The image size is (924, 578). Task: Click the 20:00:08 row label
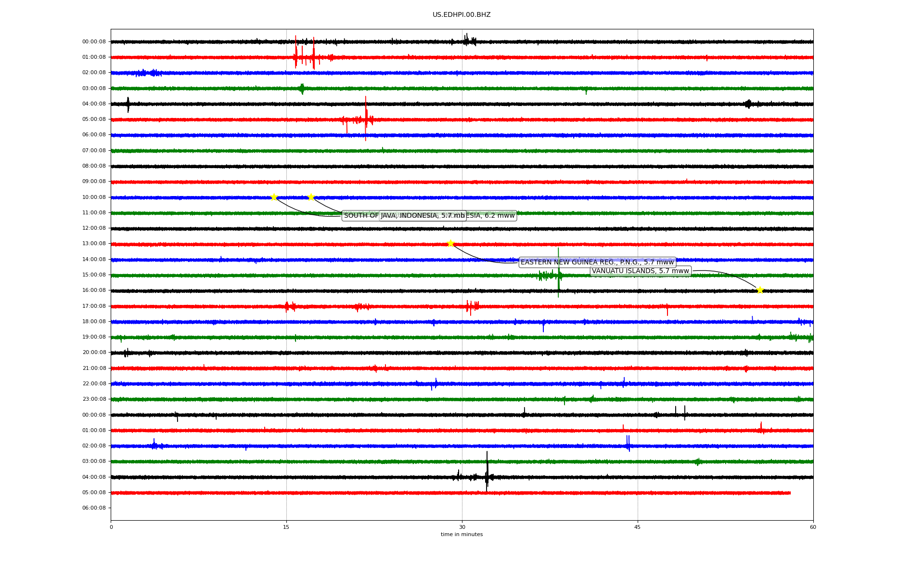(94, 352)
